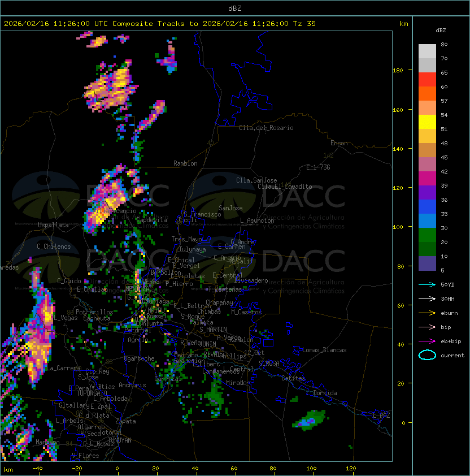Click the La_Carrera map label
470x476 pixels.
click(63, 368)
